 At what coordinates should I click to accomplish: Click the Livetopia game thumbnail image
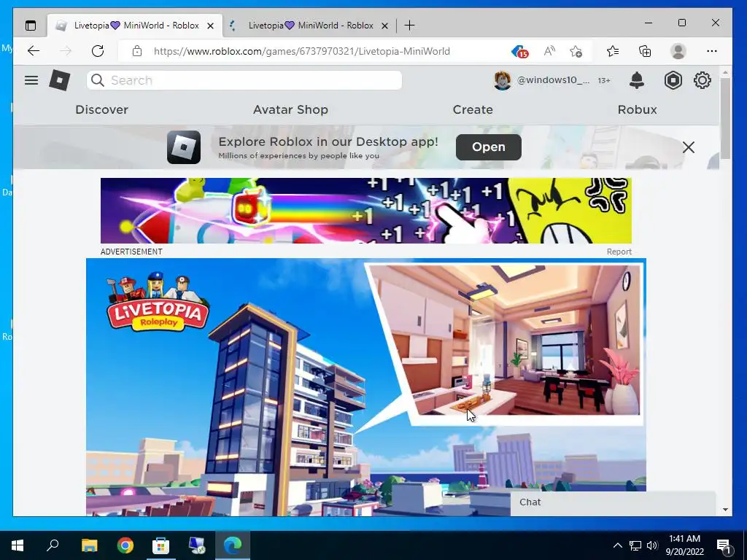pos(366,386)
